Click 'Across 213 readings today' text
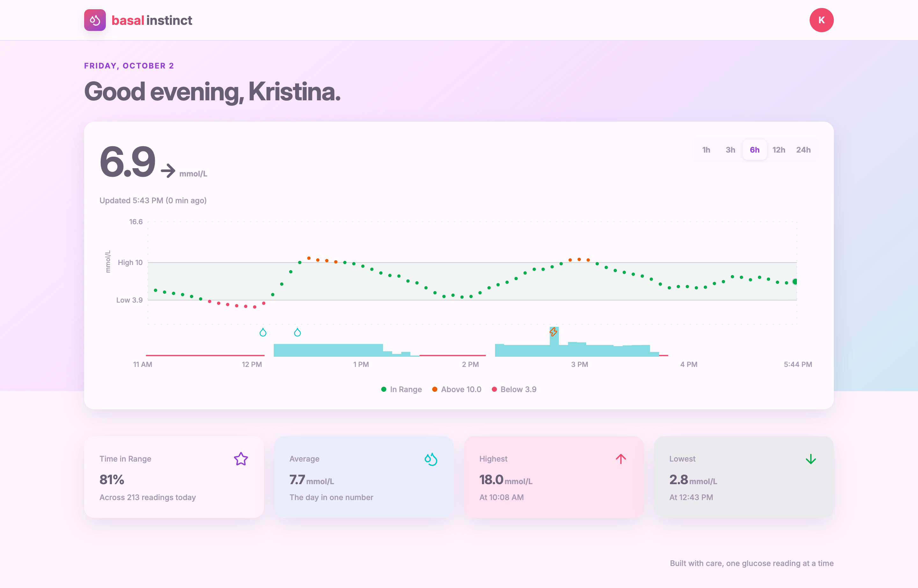Screen dimensions: 918x588 click(148, 497)
